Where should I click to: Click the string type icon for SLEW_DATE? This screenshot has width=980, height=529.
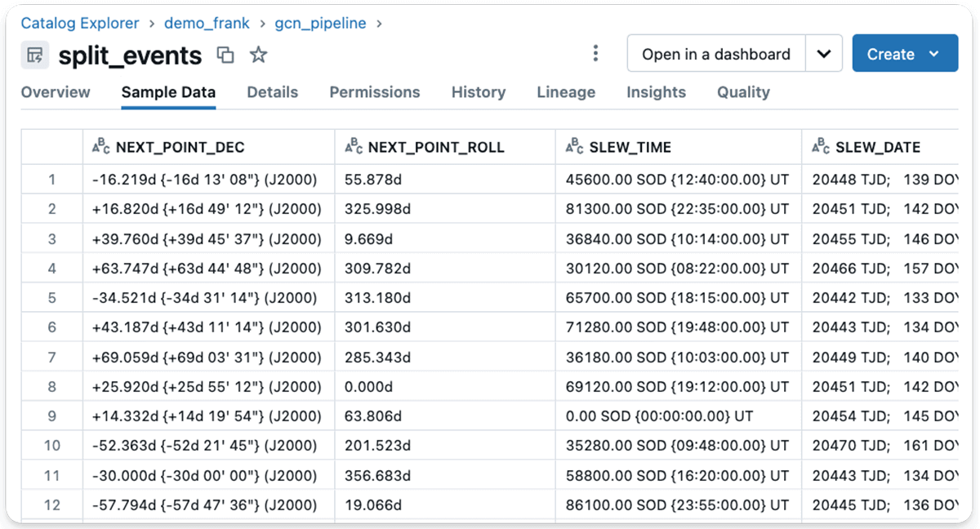coord(821,147)
